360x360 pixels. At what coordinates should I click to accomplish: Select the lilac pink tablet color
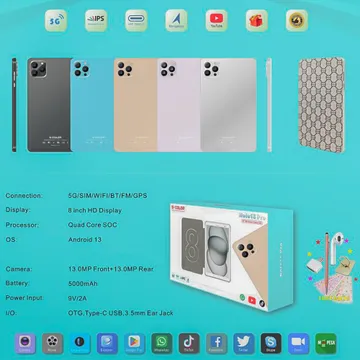click(x=179, y=105)
